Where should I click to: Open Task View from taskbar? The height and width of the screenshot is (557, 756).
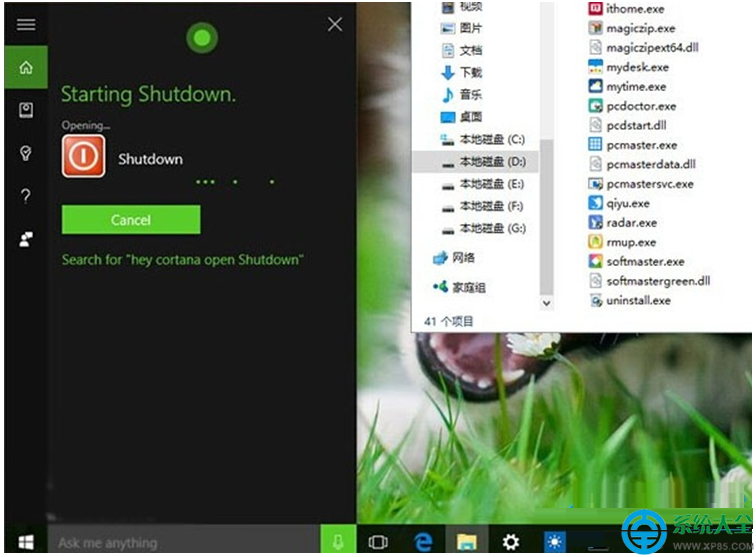[378, 542]
